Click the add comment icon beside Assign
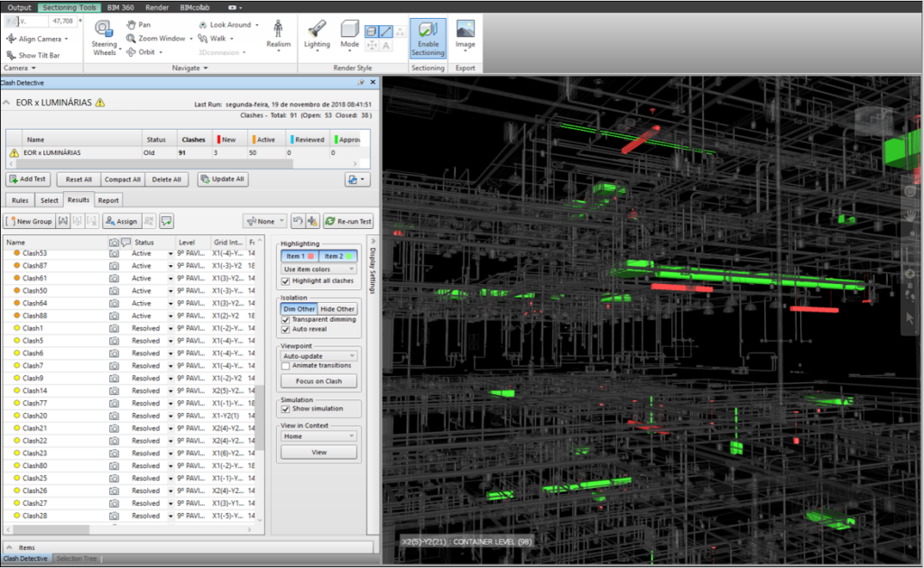Image resolution: width=924 pixels, height=568 pixels. pos(167,221)
